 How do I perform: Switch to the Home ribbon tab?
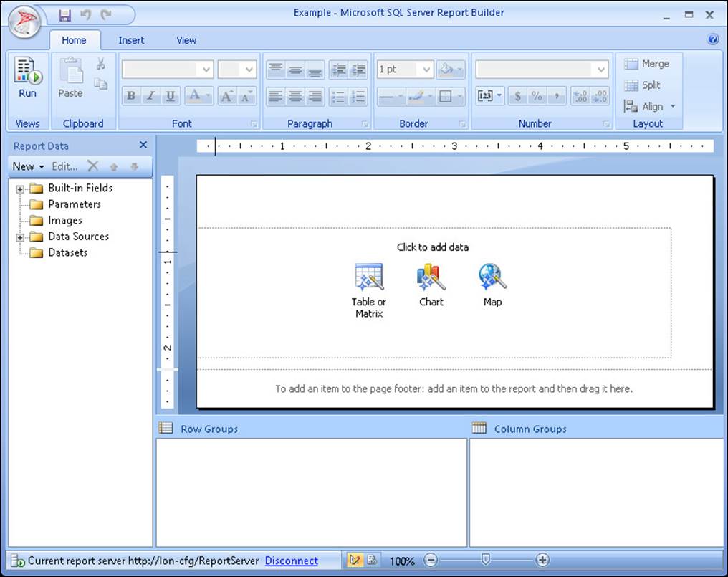pyautogui.click(x=75, y=40)
